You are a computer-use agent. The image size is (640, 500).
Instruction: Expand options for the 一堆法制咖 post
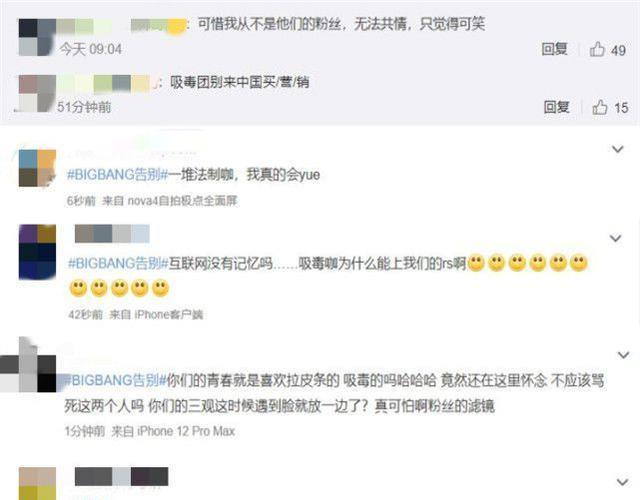tap(618, 149)
